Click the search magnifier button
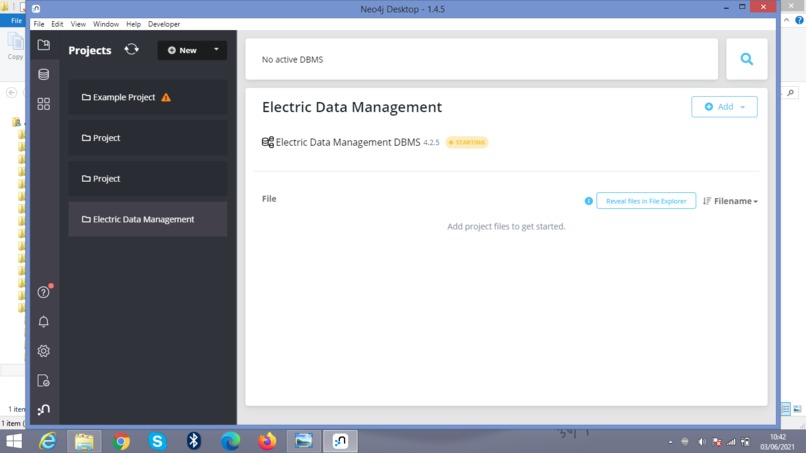This screenshot has height=453, width=806. pyautogui.click(x=747, y=59)
